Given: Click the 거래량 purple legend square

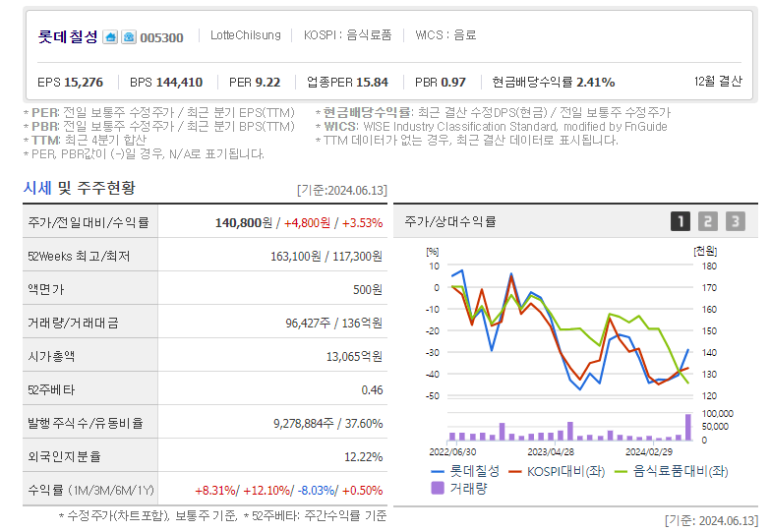Looking at the screenshot, I should coord(438,489).
